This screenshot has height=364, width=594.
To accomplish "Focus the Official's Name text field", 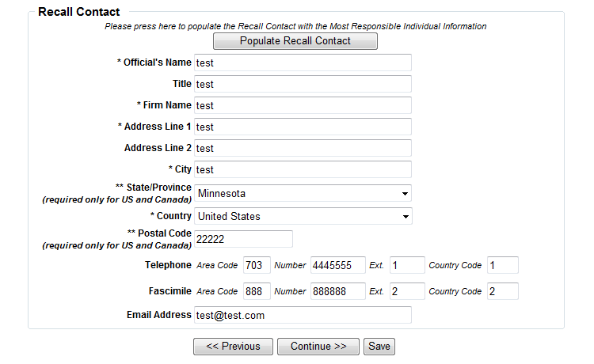I will [303, 63].
